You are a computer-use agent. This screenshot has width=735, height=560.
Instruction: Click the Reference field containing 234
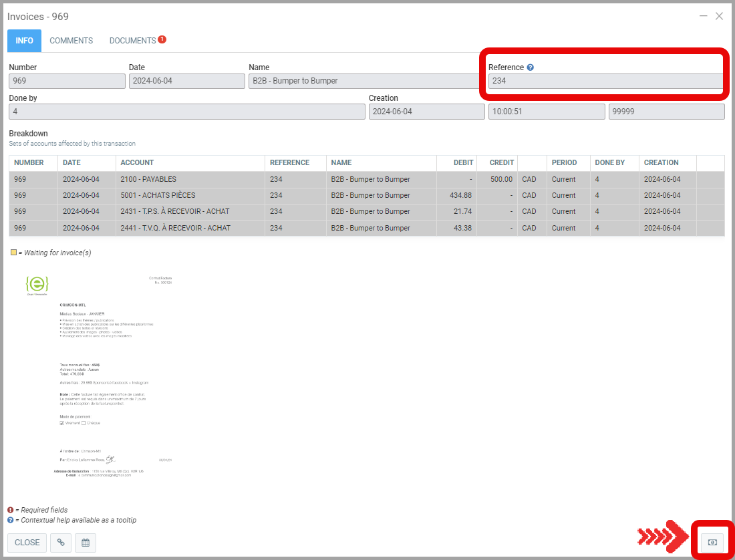click(x=605, y=81)
